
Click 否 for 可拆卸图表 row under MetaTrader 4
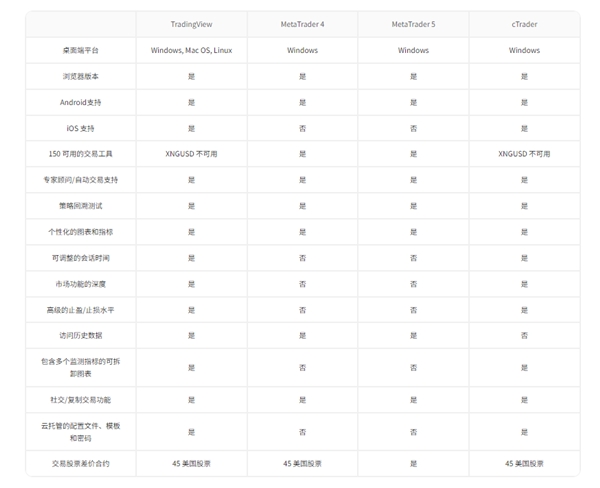(x=302, y=368)
